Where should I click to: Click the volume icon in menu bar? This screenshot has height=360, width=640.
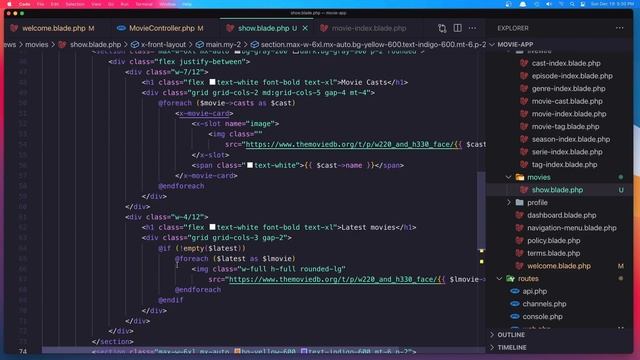[549, 4]
